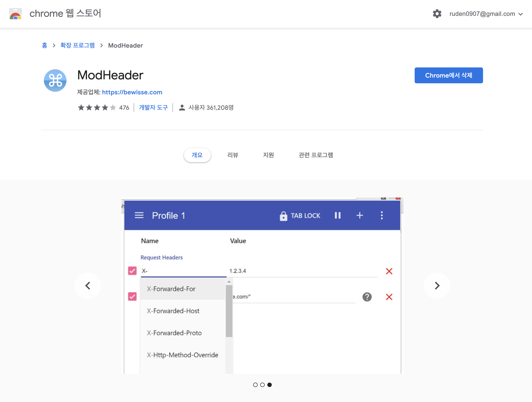Select the first carousel dot indicator
532x402 pixels.
click(255, 385)
